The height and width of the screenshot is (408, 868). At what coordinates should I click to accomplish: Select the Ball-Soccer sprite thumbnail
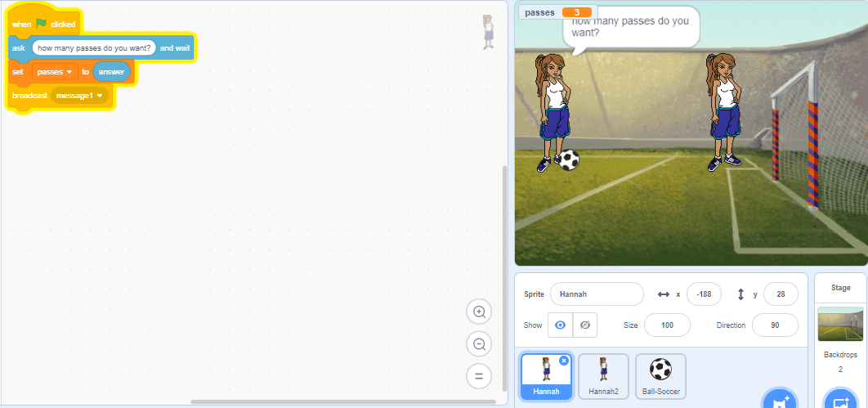click(660, 375)
